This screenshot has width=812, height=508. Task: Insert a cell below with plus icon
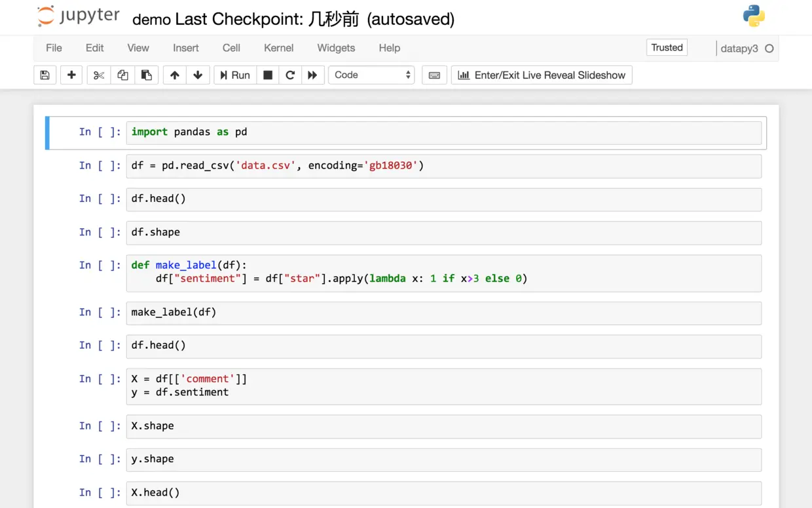point(71,75)
